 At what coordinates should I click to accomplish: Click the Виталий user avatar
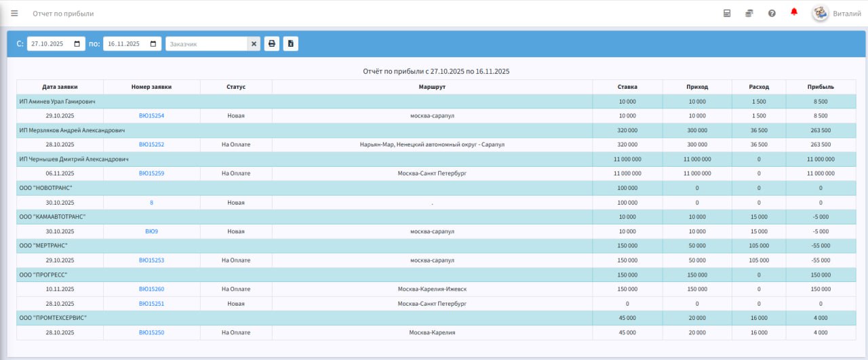point(821,13)
